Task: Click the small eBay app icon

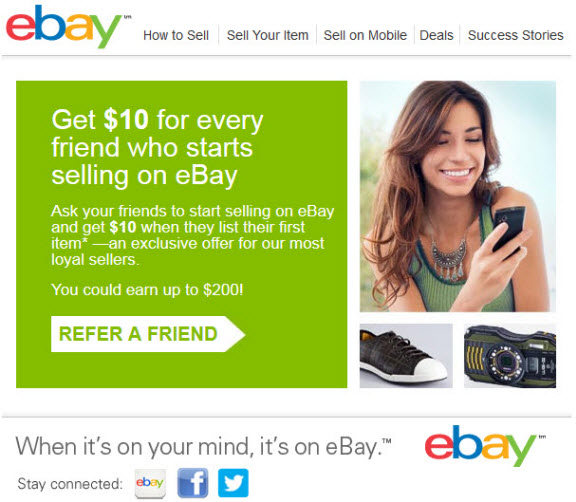Action: (150, 483)
